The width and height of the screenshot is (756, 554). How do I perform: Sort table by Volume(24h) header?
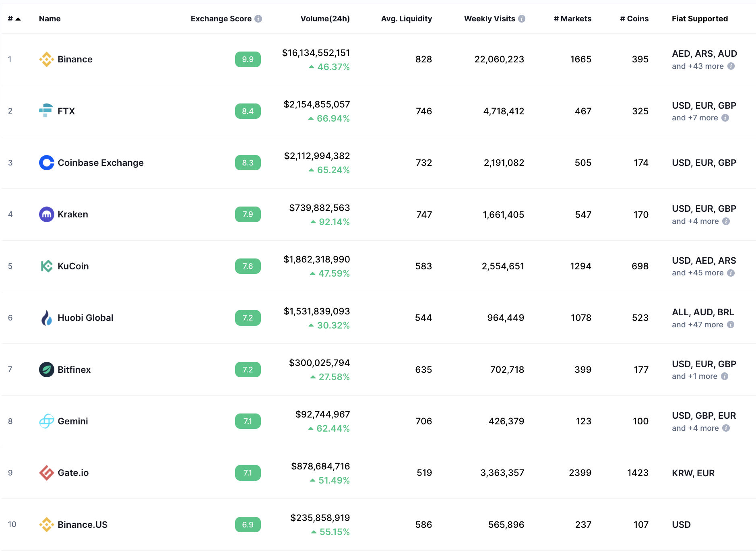(325, 19)
